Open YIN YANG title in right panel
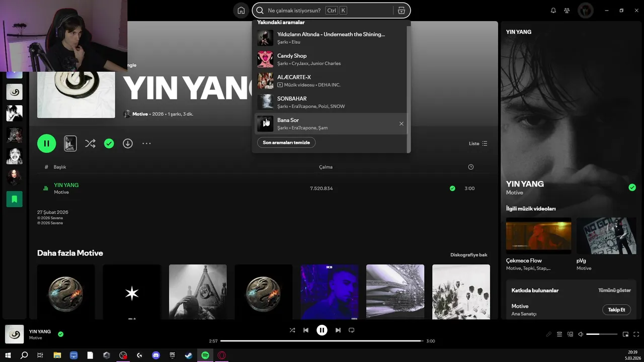The width and height of the screenshot is (644, 362). coord(525,184)
